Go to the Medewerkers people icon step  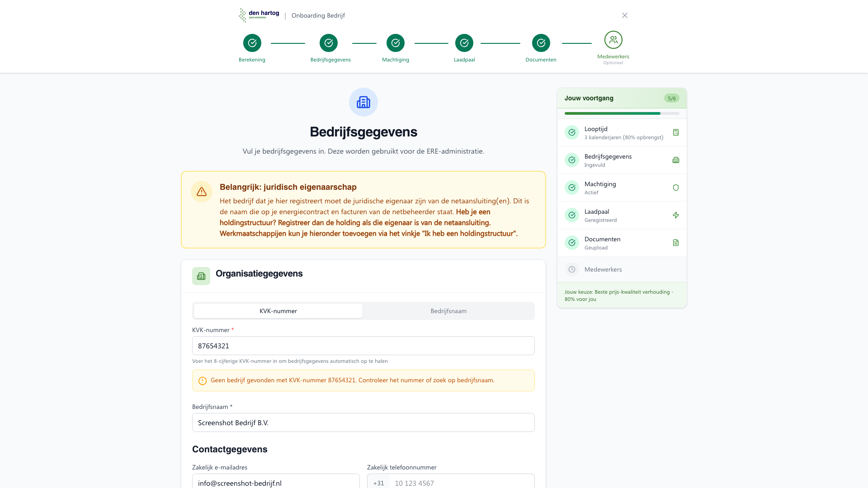tap(613, 40)
